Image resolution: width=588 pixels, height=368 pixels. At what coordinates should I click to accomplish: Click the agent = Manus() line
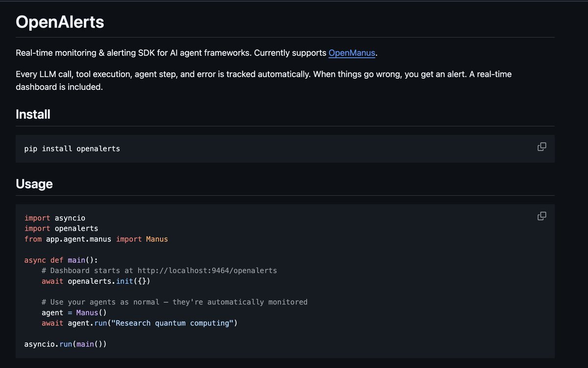coord(74,313)
